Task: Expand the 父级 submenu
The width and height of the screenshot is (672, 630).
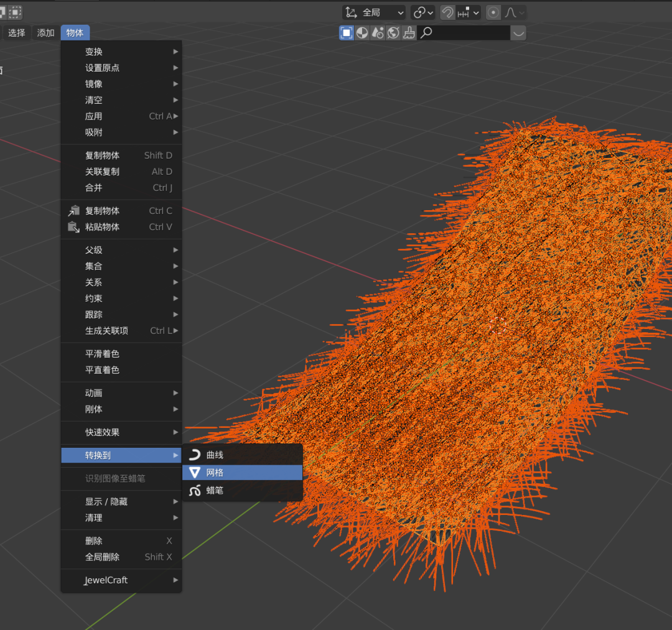Action: (121, 250)
